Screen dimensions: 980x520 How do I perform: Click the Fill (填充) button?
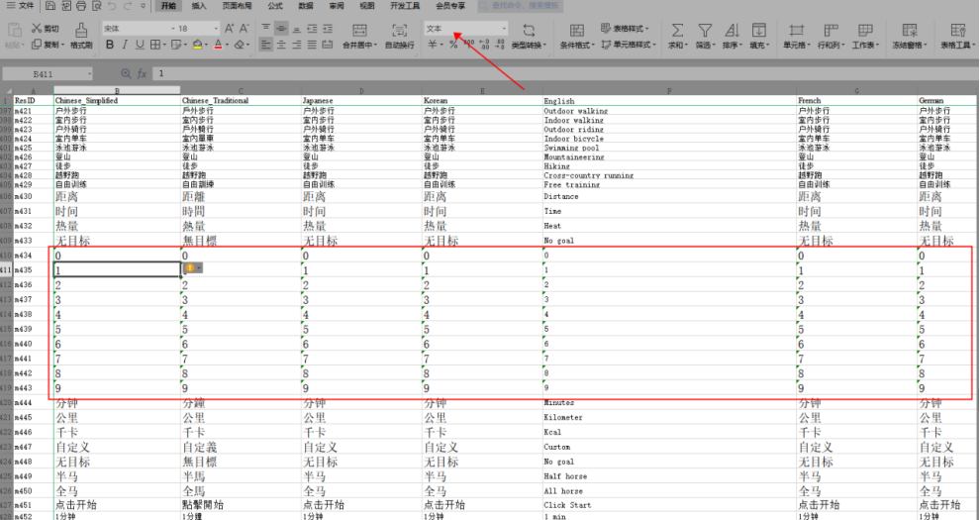(758, 37)
